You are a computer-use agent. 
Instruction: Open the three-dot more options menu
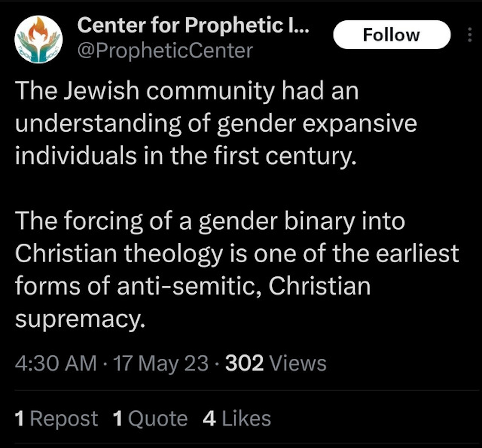(x=470, y=35)
